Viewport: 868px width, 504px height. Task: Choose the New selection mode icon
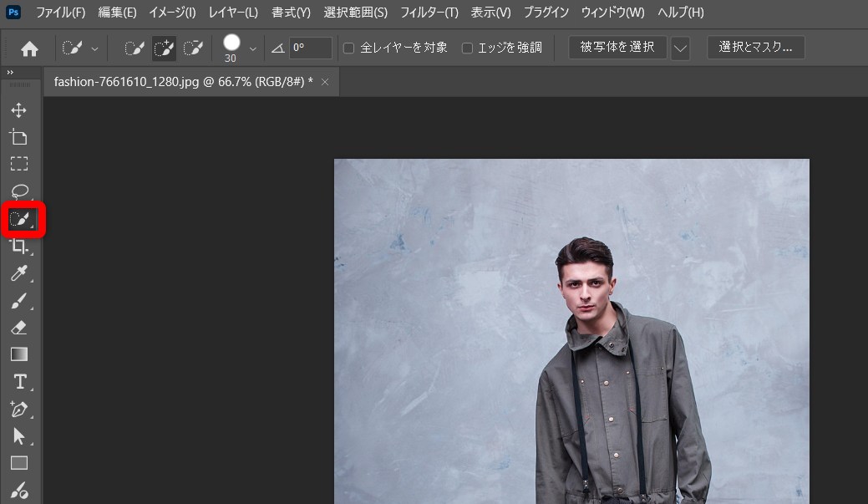(134, 48)
